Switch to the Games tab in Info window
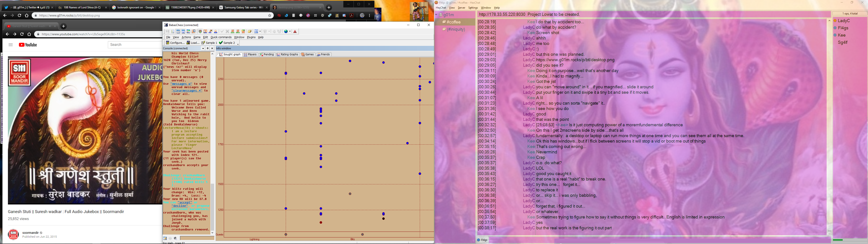This screenshot has height=244, width=868. pos(308,54)
